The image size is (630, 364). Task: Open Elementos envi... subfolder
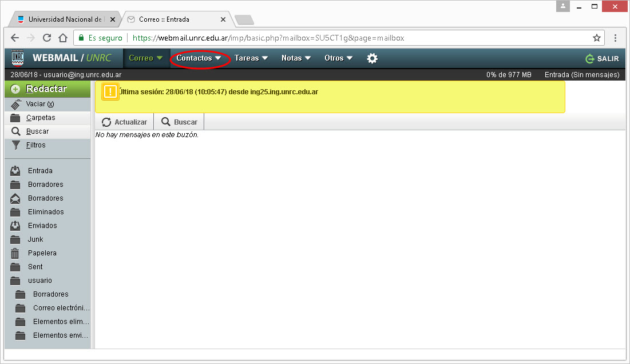coord(61,335)
